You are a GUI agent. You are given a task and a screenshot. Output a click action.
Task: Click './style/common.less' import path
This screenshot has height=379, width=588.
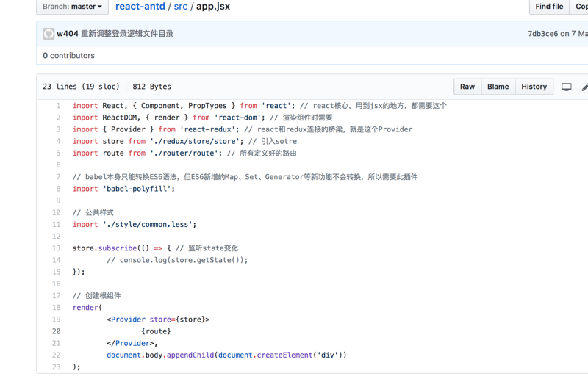click(148, 225)
